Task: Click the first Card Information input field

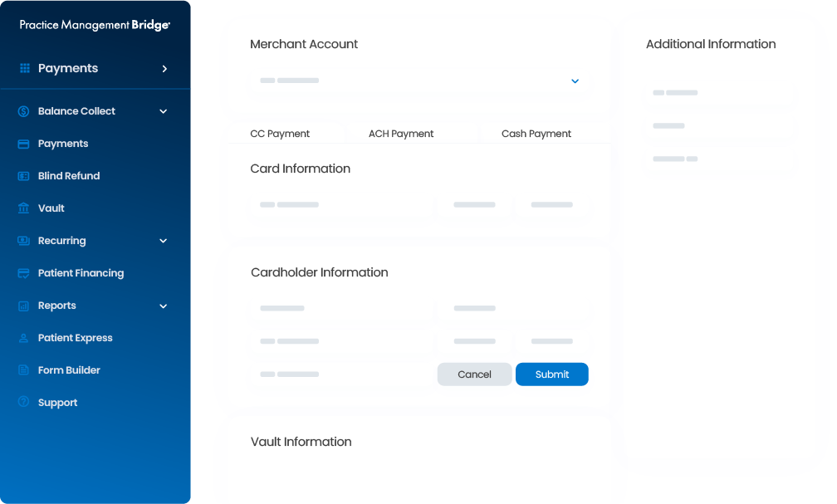Action: 340,204
